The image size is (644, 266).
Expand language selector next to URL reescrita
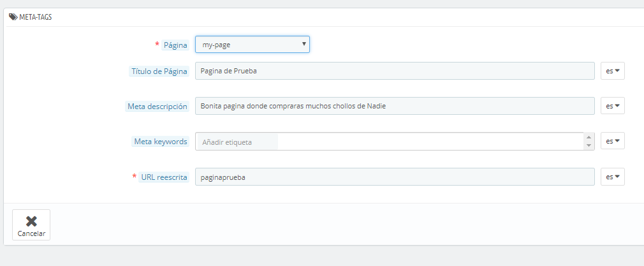pos(612,177)
